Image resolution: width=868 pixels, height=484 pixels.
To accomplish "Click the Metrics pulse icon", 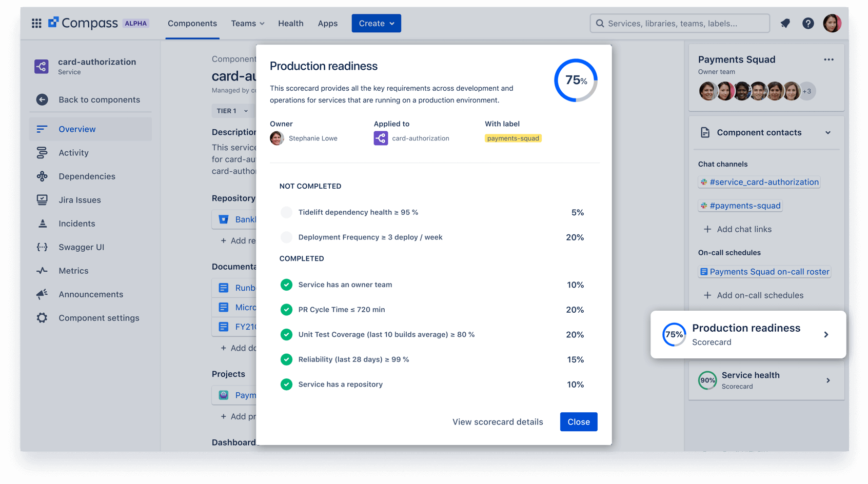I will (x=42, y=271).
